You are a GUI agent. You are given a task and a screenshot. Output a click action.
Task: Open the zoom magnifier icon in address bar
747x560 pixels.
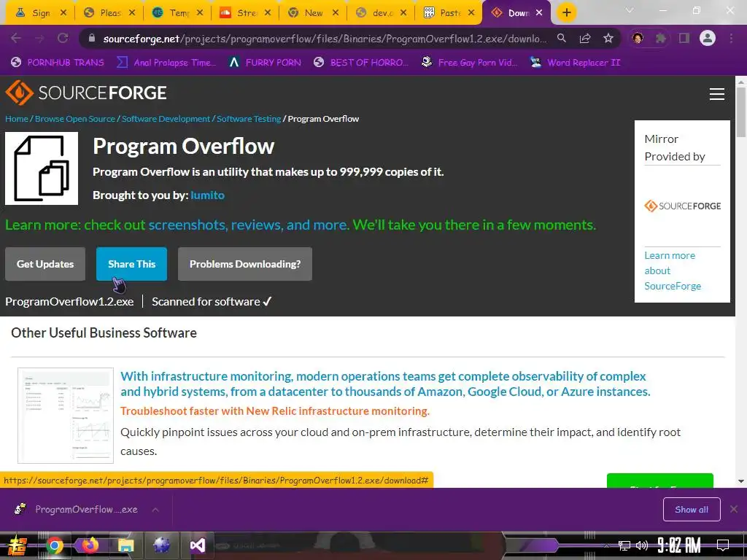click(562, 38)
